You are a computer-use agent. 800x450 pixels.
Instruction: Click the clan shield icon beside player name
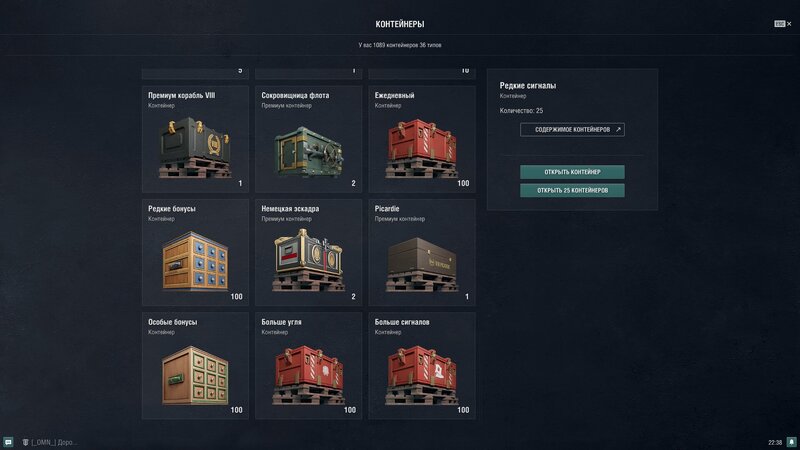26,442
